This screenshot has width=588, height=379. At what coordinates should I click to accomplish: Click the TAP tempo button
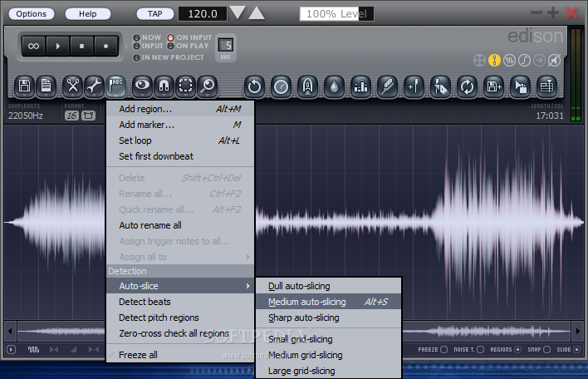pyautogui.click(x=154, y=14)
